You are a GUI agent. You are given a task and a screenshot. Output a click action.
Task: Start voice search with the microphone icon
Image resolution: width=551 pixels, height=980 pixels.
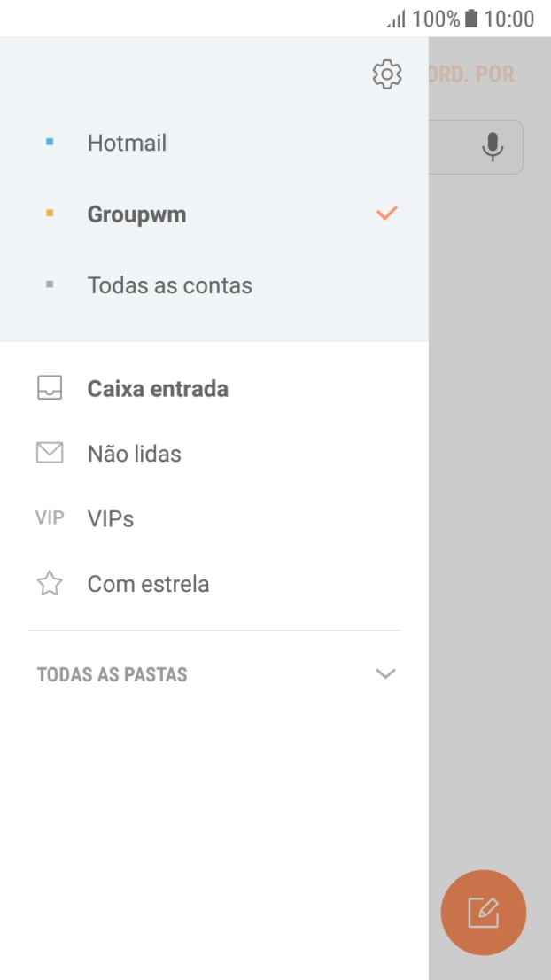coord(493,147)
